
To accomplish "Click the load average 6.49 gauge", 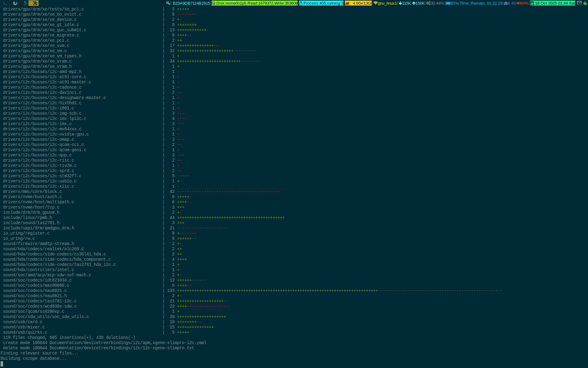I will coord(510,3).
